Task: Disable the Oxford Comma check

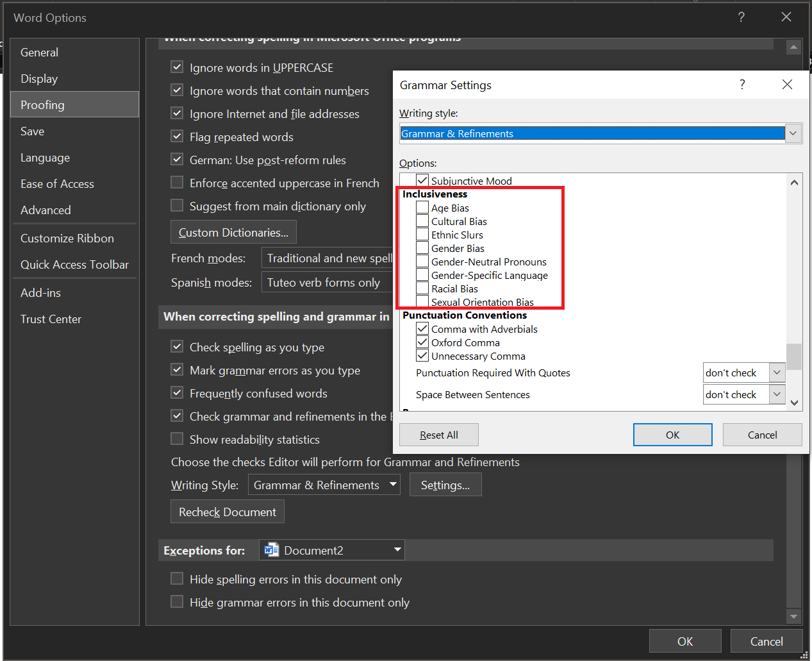Action: click(422, 342)
